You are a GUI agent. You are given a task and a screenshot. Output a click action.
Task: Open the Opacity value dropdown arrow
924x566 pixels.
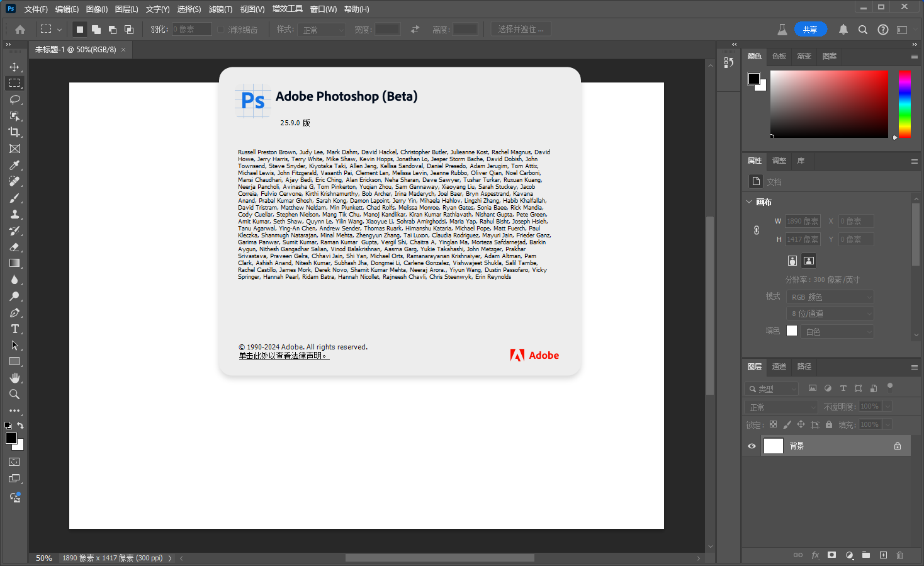(887, 407)
